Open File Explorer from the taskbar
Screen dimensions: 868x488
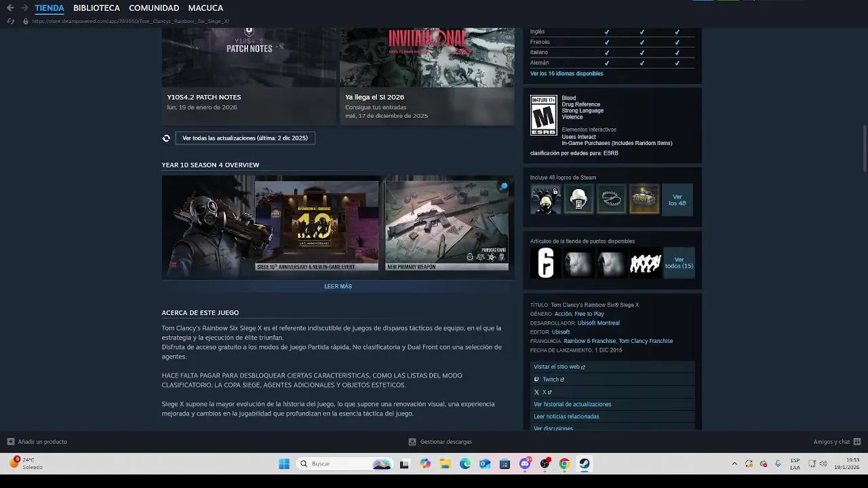click(445, 464)
